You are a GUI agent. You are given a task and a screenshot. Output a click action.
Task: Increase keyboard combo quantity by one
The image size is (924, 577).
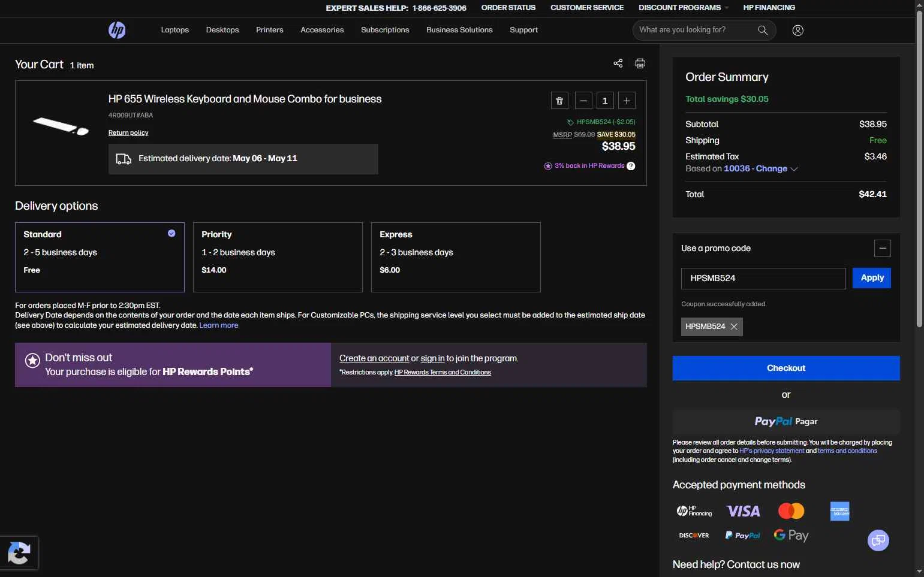point(627,101)
